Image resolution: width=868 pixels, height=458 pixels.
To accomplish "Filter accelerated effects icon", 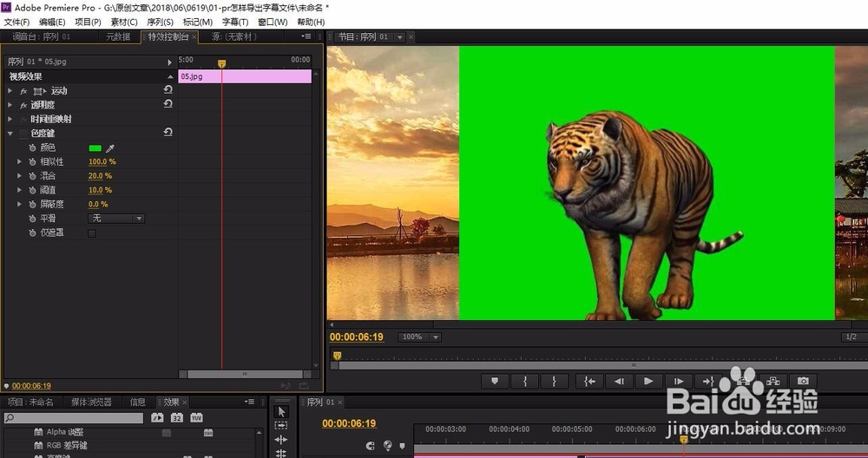I will pos(157,417).
